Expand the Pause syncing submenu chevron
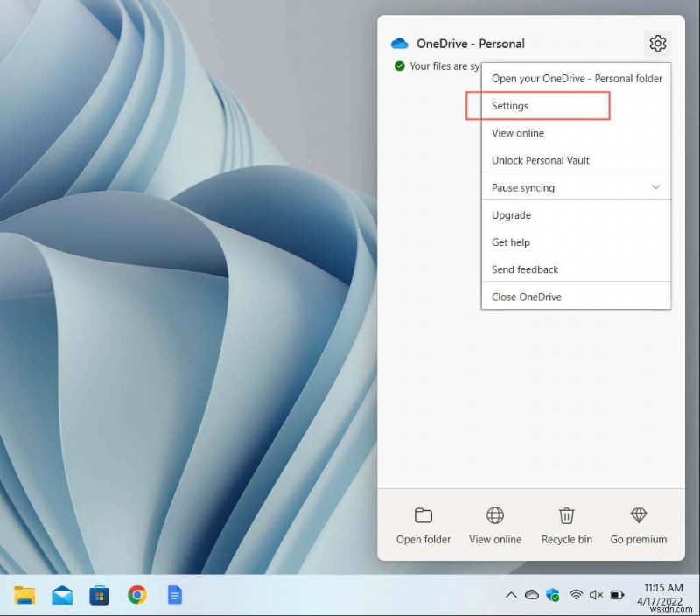Screen dimensions: 700x616 (x=655, y=186)
